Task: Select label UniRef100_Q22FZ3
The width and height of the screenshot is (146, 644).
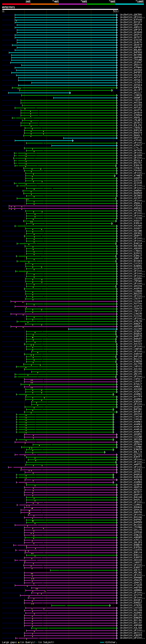Action: (x=131, y=306)
